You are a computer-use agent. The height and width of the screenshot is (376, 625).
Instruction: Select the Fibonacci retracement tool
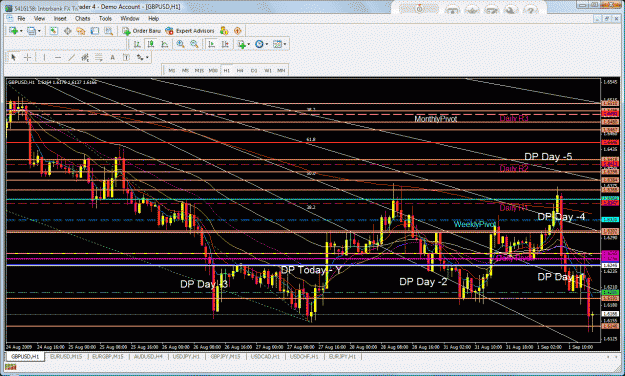[x=98, y=57]
